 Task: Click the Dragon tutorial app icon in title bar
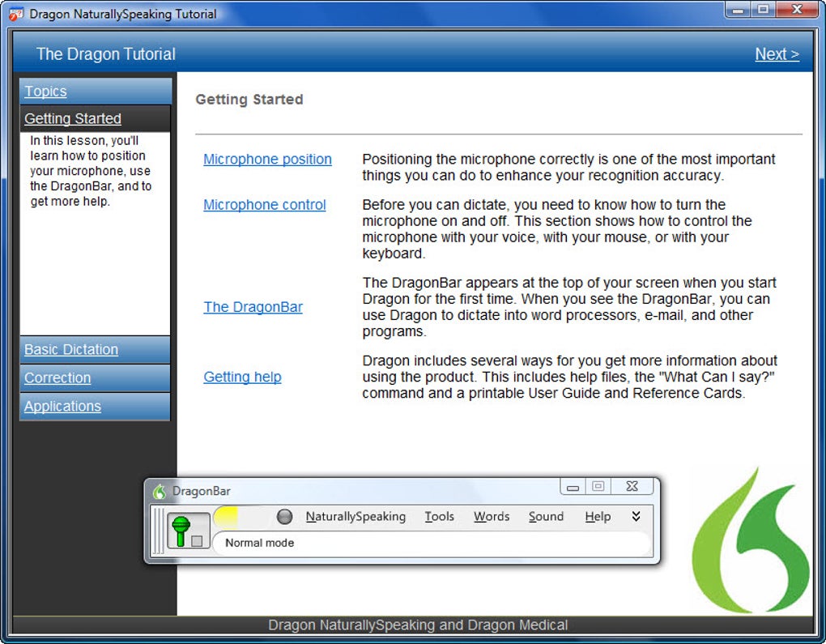[16, 14]
